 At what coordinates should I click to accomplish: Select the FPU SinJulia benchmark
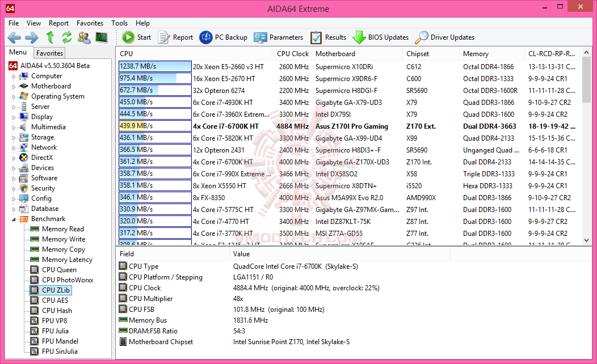click(x=60, y=352)
